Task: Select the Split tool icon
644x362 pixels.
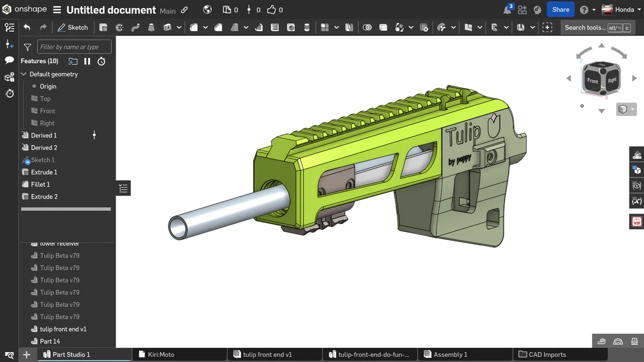Action: pos(383,28)
